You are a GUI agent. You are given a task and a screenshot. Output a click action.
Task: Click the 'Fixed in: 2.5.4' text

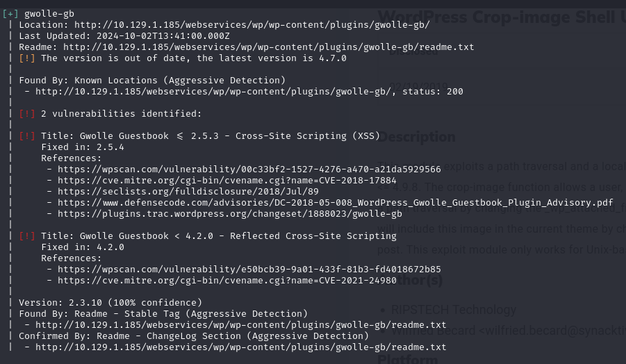pyautogui.click(x=83, y=147)
